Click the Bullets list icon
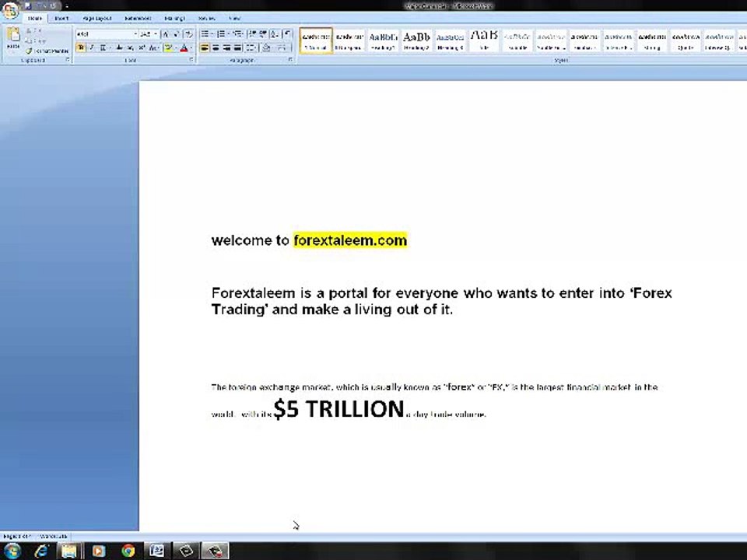Viewport: 747px width, 560px height. pos(205,33)
